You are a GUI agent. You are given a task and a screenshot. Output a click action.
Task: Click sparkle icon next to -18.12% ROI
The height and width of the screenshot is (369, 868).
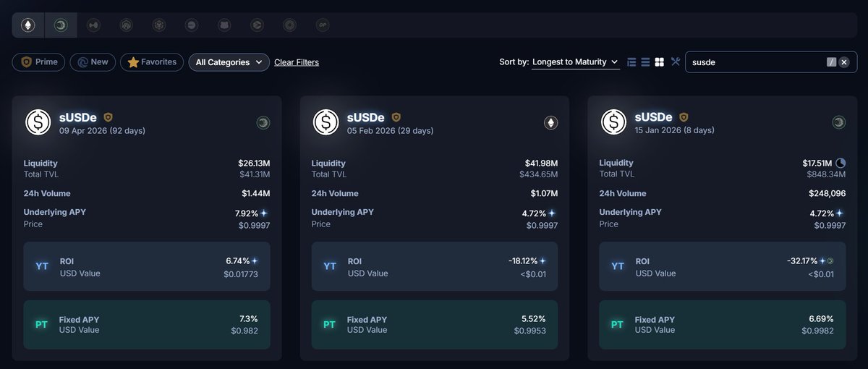click(542, 260)
